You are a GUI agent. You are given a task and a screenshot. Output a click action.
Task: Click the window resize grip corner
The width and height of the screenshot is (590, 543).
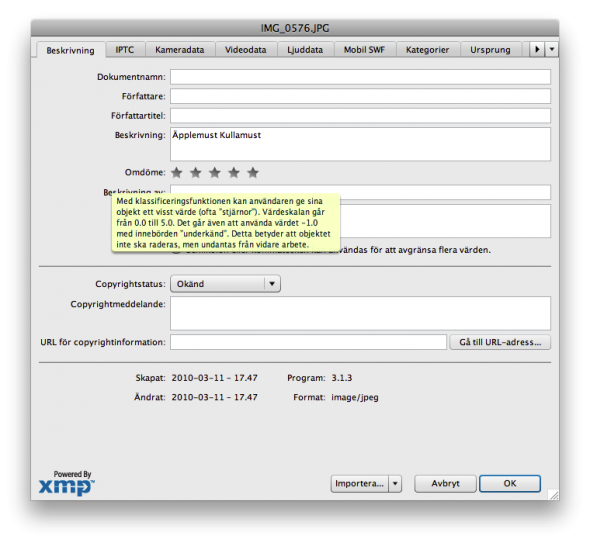pyautogui.click(x=554, y=494)
